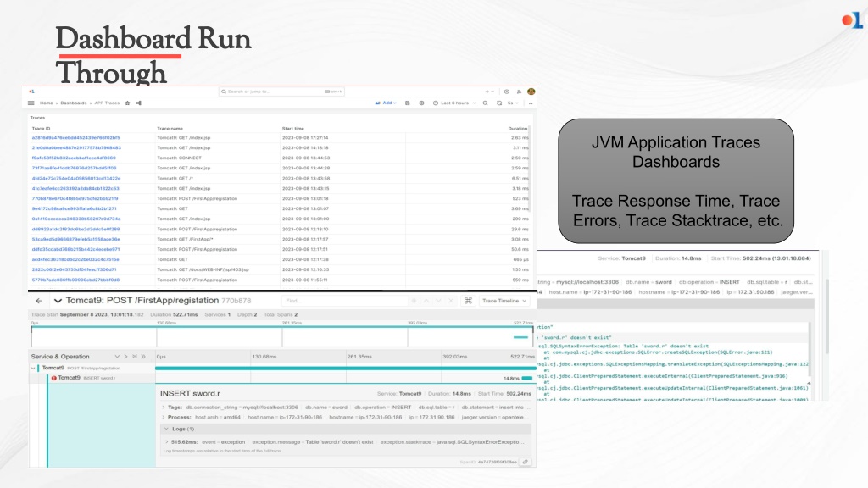Click the Trace name column header
The width and height of the screenshot is (868, 488).
pos(170,129)
